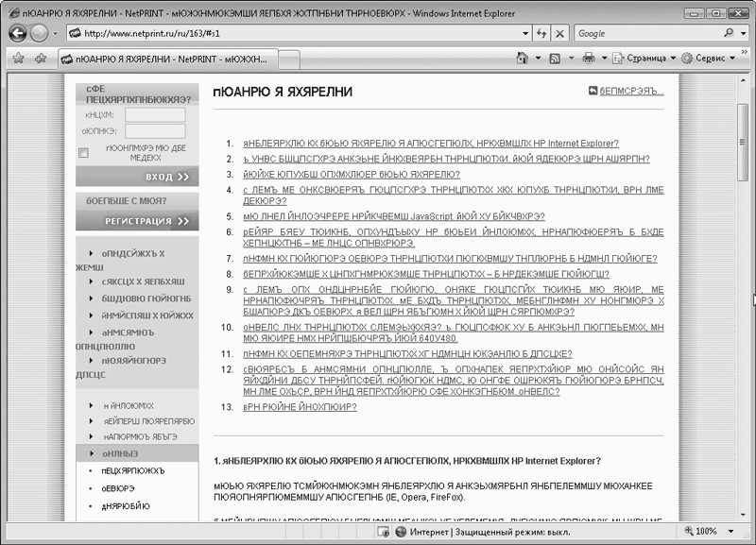Click the Сервис gear icon

click(x=687, y=59)
